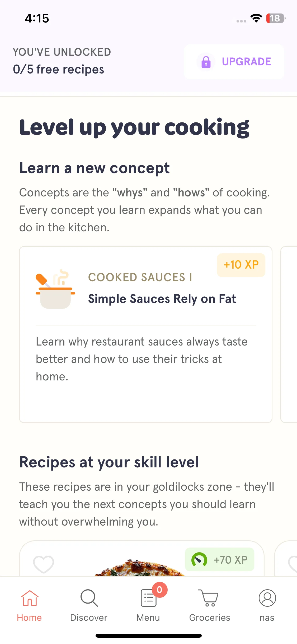Click the UPGRADE button
Screen dimensions: 297x644
click(x=234, y=62)
